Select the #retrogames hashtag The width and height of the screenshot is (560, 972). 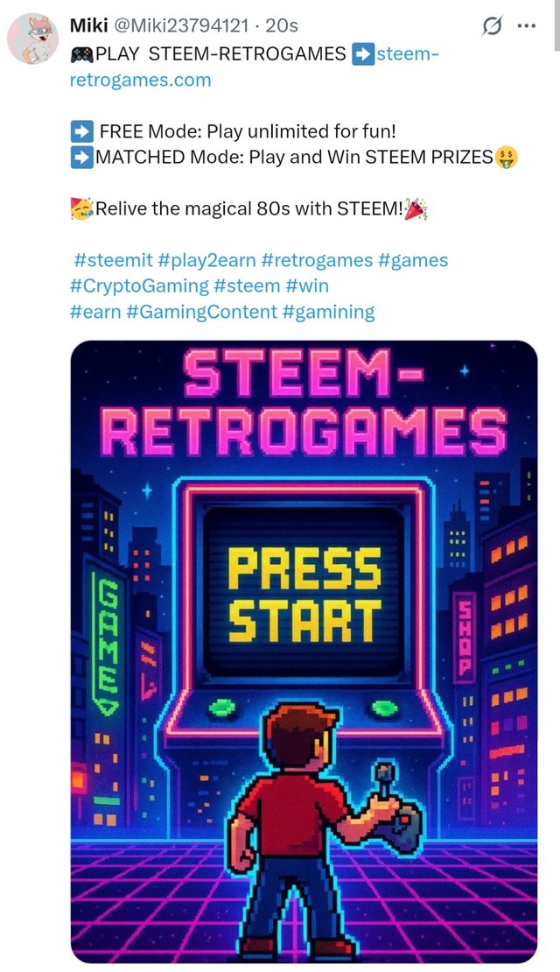coord(317,260)
